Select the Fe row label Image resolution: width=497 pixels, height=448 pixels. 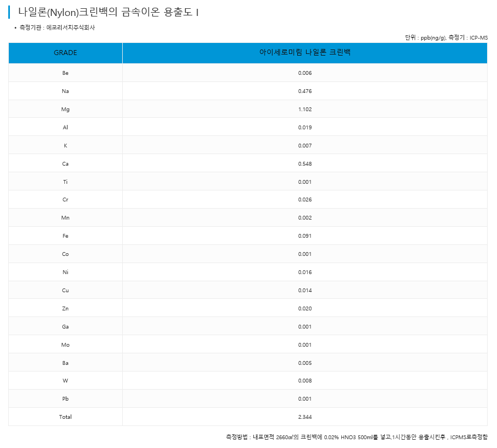click(x=65, y=236)
